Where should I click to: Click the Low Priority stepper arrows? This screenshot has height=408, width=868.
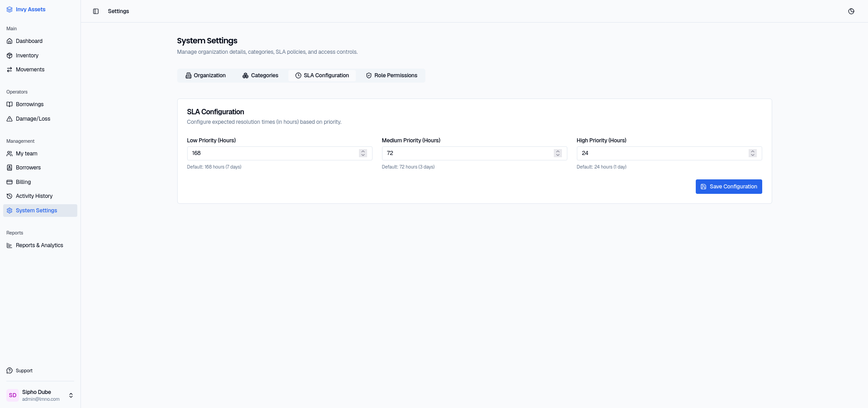pos(363,153)
